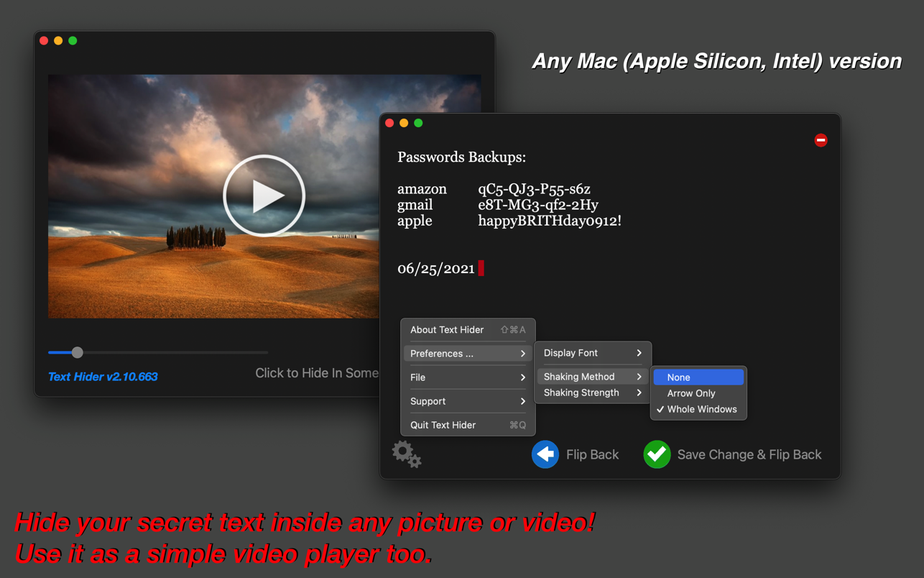The image size is (924, 578).
Task: Select Arrow Only shaking method
Action: [698, 393]
